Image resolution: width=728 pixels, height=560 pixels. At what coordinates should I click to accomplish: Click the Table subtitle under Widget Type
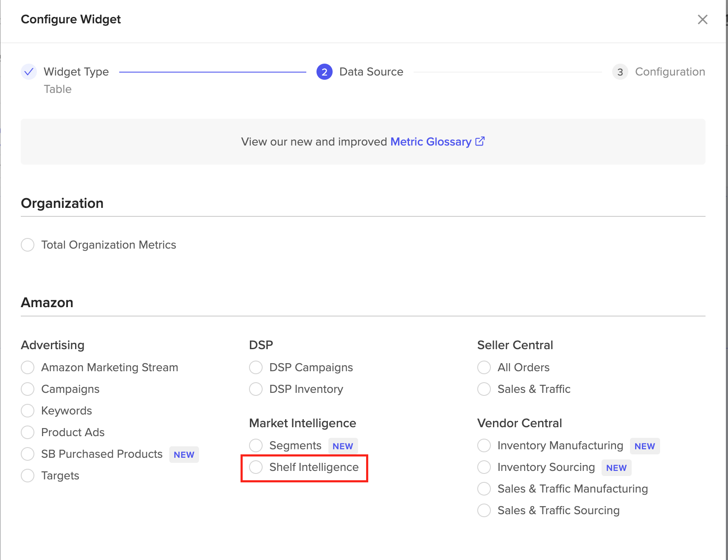(58, 89)
